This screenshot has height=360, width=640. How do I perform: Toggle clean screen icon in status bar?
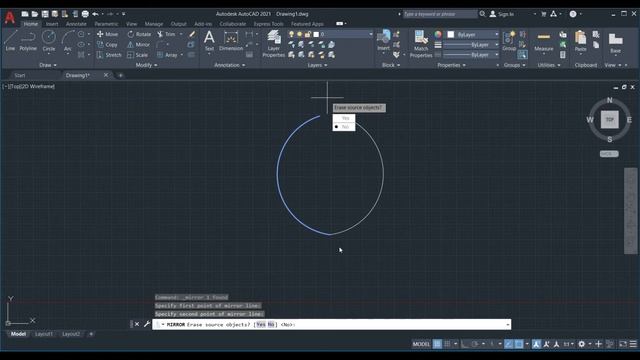623,344
